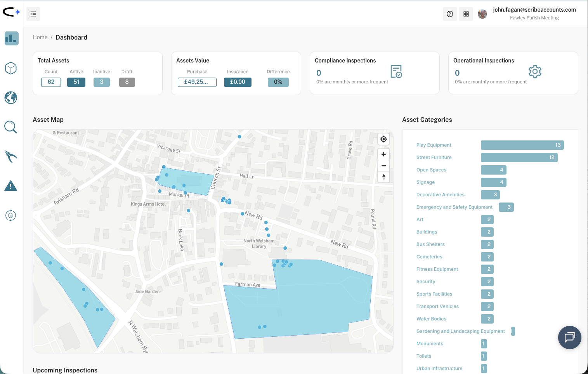The height and width of the screenshot is (374, 588).
Task: Select the Play Equipment category label
Action: [x=434, y=145]
